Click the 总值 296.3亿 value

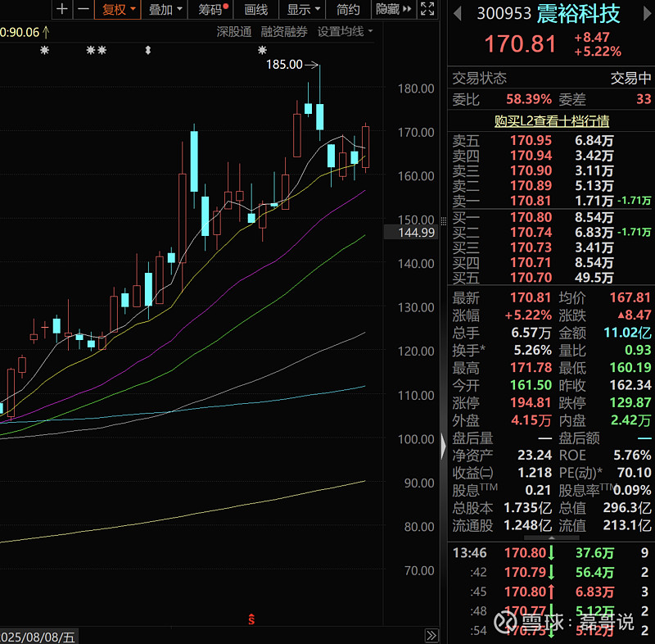pyautogui.click(x=627, y=508)
